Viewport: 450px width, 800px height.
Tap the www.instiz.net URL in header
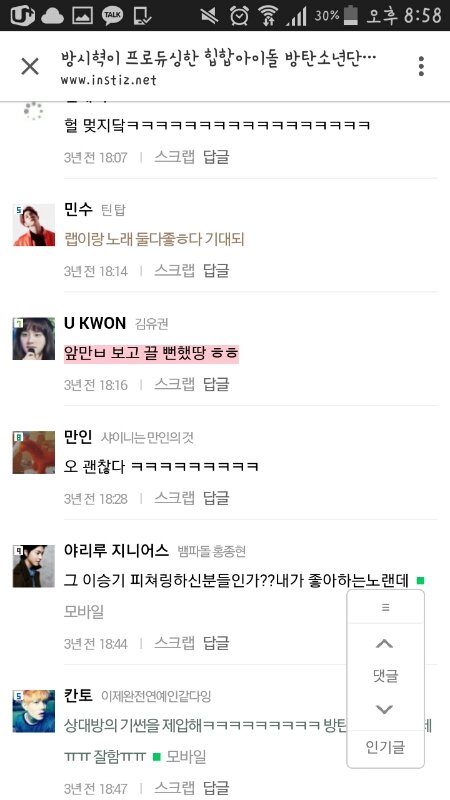[109, 80]
